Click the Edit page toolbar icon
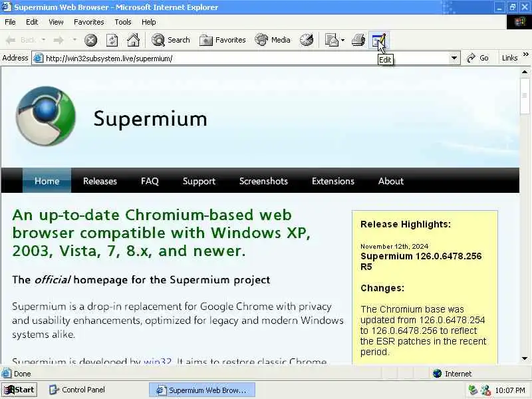This screenshot has height=399, width=532. (378, 40)
